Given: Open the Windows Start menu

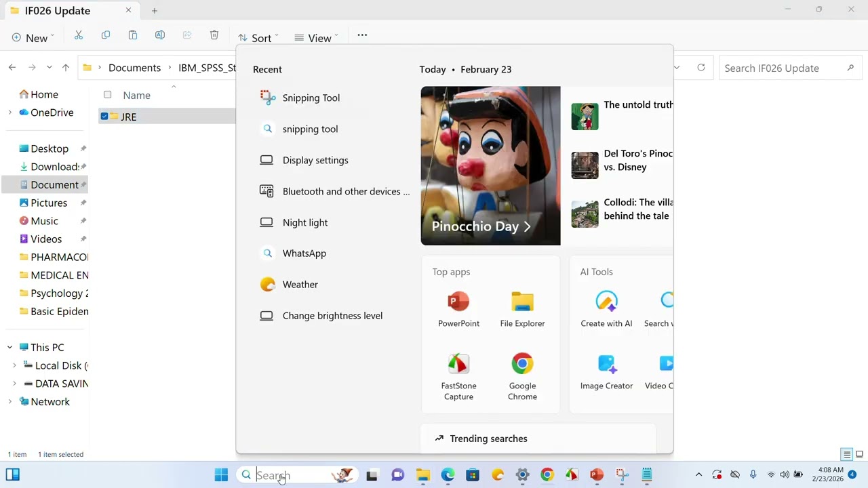Looking at the screenshot, I should tap(221, 475).
